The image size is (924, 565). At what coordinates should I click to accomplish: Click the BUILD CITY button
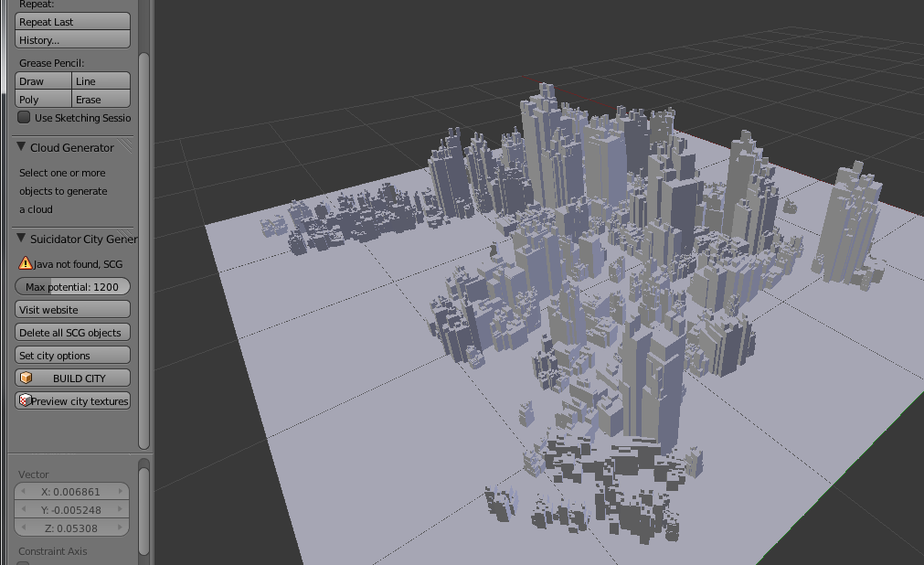(72, 378)
